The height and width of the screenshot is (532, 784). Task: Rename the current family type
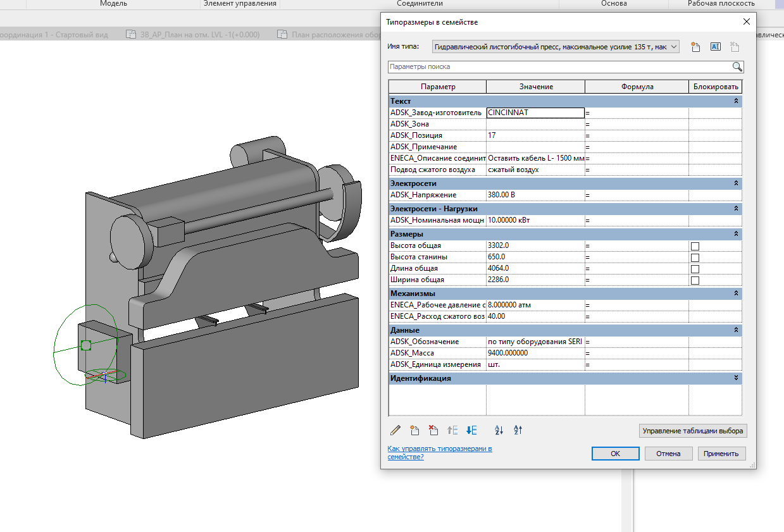(715, 46)
